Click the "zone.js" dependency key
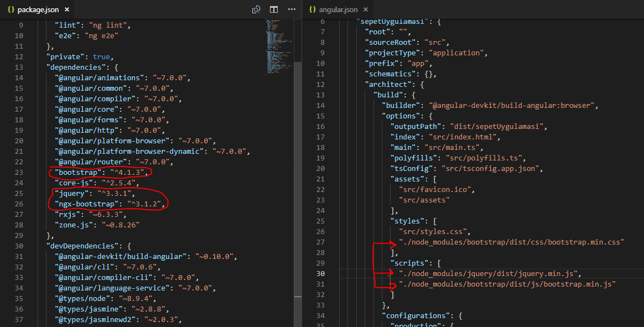 pos(74,225)
